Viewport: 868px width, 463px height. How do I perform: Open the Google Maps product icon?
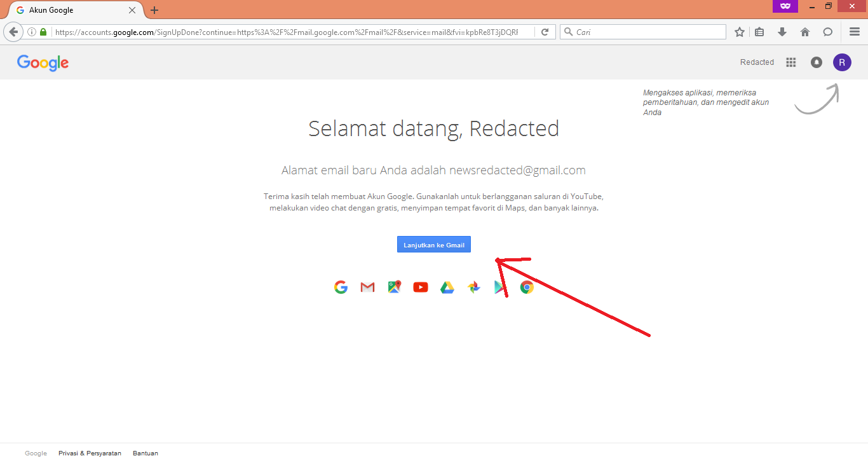tap(394, 287)
